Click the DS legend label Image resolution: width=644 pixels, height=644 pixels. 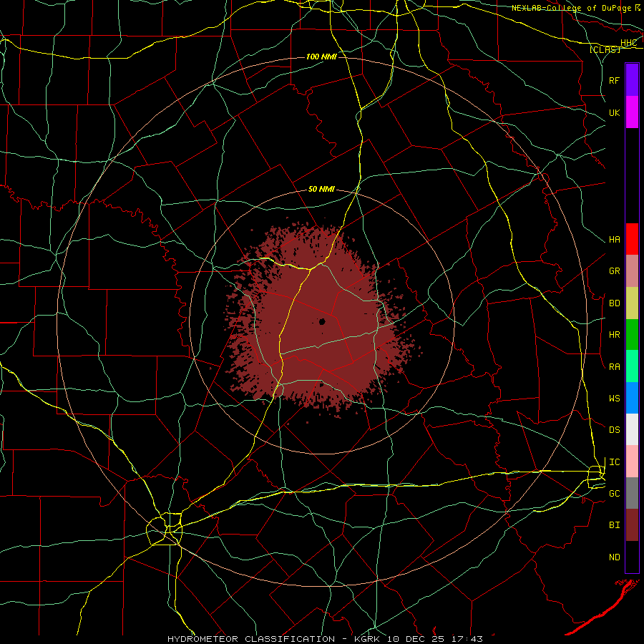coord(615,430)
